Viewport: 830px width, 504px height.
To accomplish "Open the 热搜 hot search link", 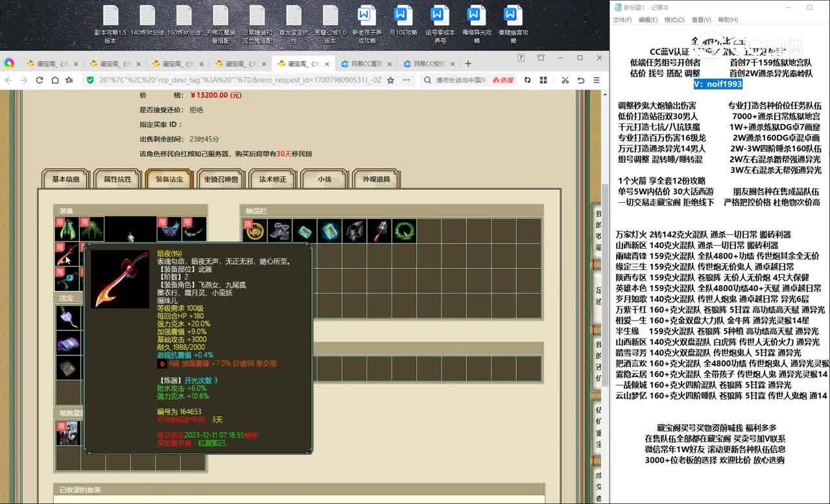I will (503, 80).
